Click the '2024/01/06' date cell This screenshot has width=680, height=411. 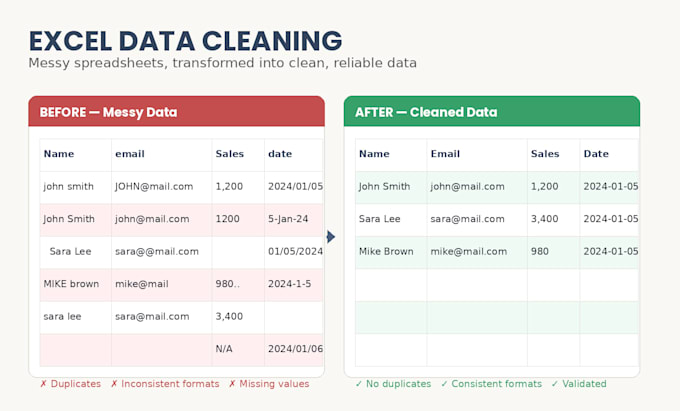point(295,349)
